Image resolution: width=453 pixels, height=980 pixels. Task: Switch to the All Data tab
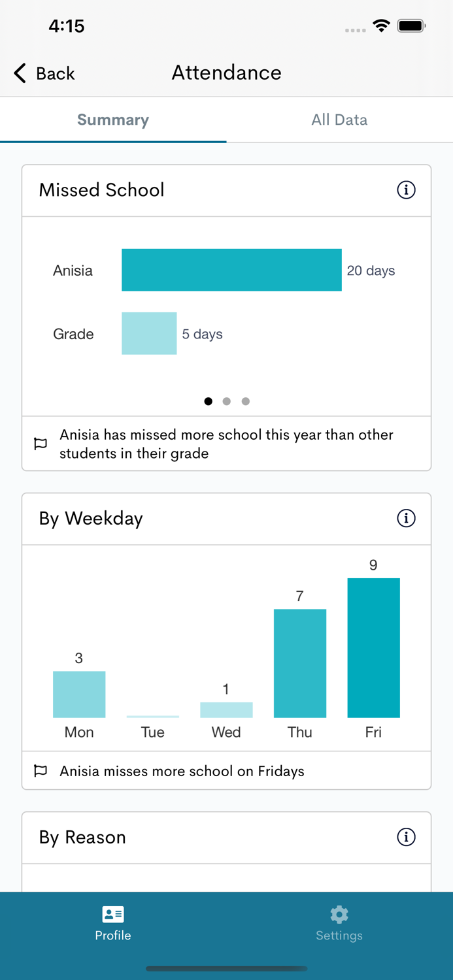coord(339,120)
